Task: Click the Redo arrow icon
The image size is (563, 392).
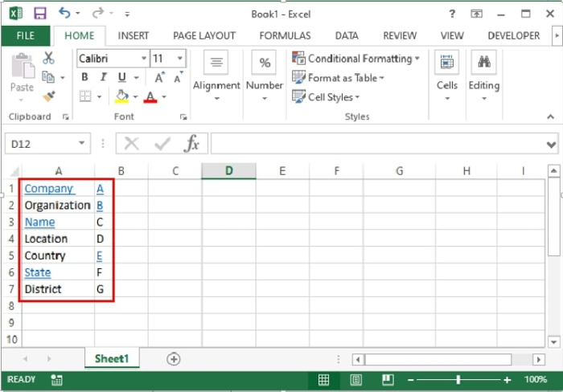Action: (97, 14)
